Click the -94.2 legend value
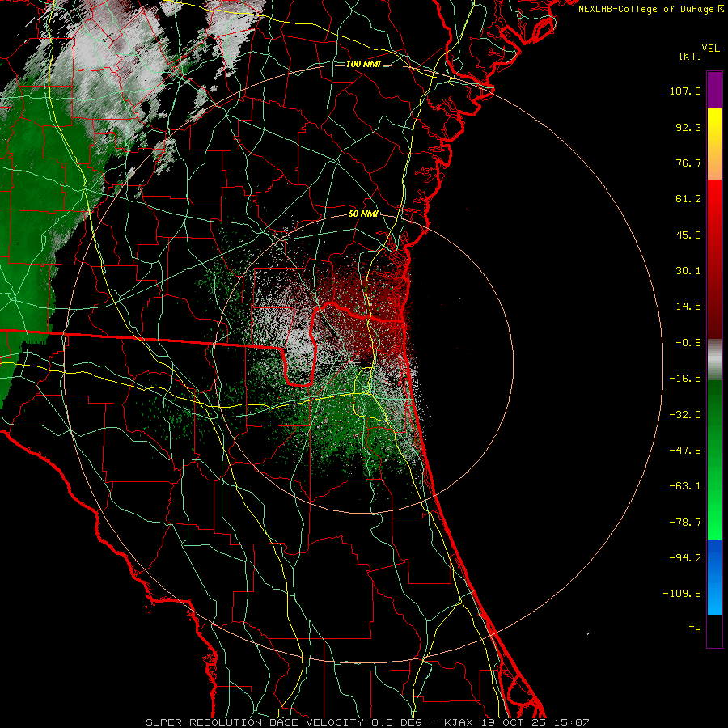 [685, 558]
